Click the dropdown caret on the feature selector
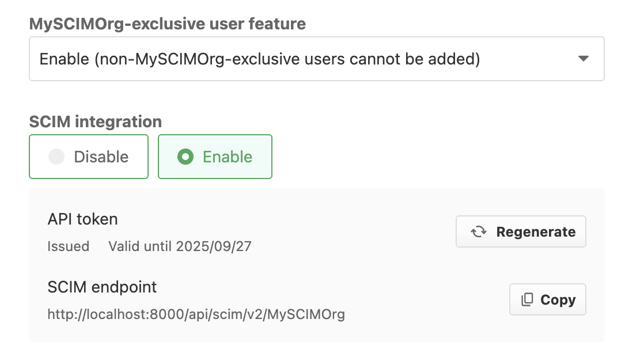 coord(584,58)
